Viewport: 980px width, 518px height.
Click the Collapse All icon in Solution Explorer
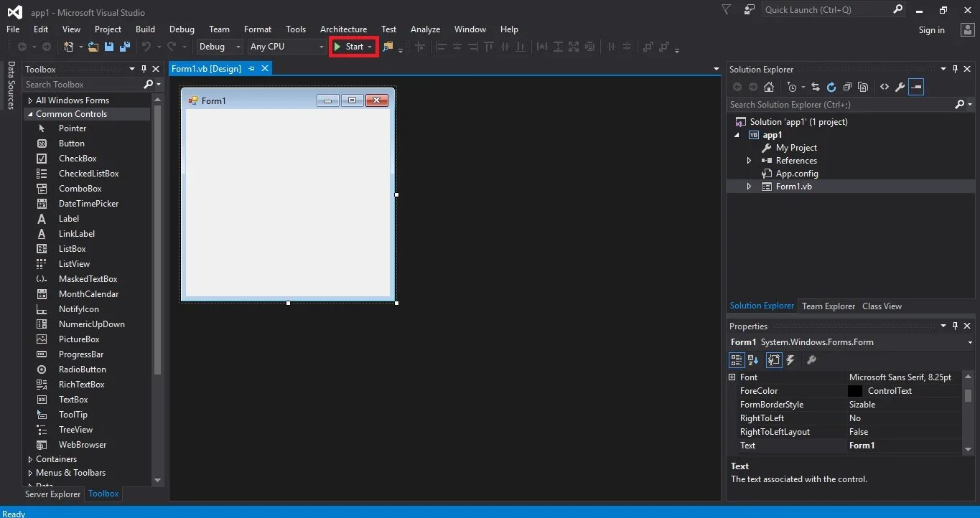pyautogui.click(x=847, y=87)
